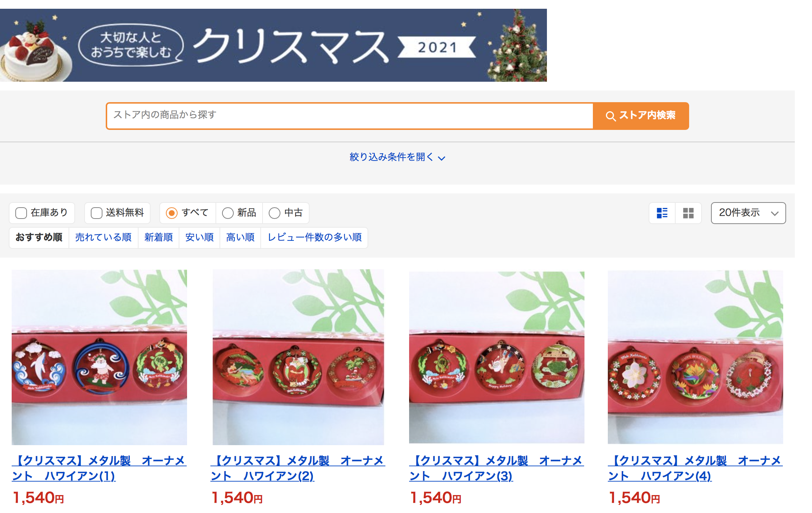Sort by 安い順 tab

(x=199, y=238)
